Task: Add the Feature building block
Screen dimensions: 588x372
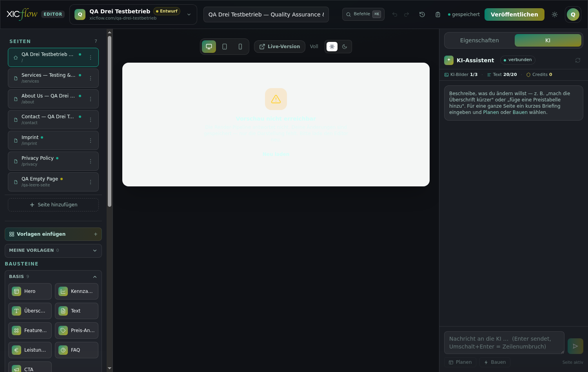Action: pyautogui.click(x=30, y=330)
